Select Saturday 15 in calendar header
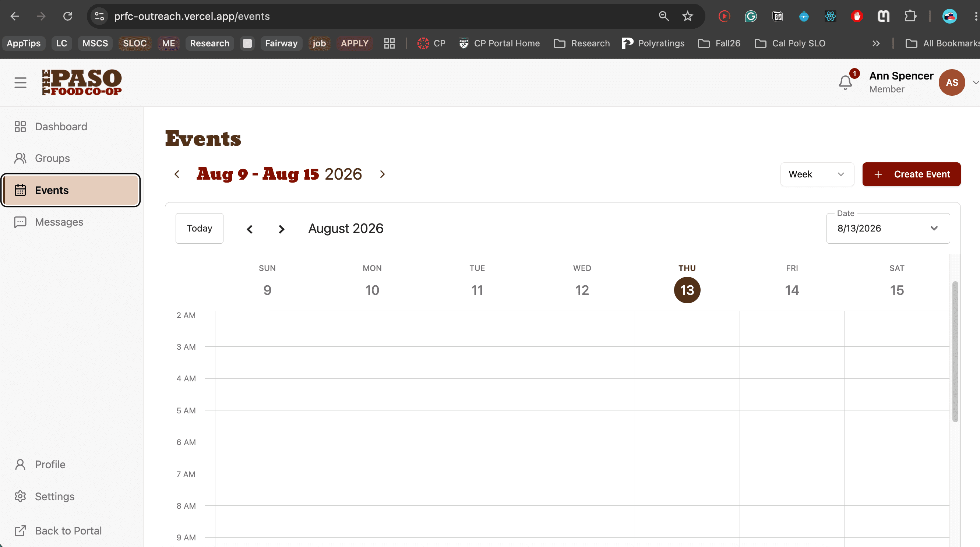Screen dimensions: 980x547 tap(897, 290)
